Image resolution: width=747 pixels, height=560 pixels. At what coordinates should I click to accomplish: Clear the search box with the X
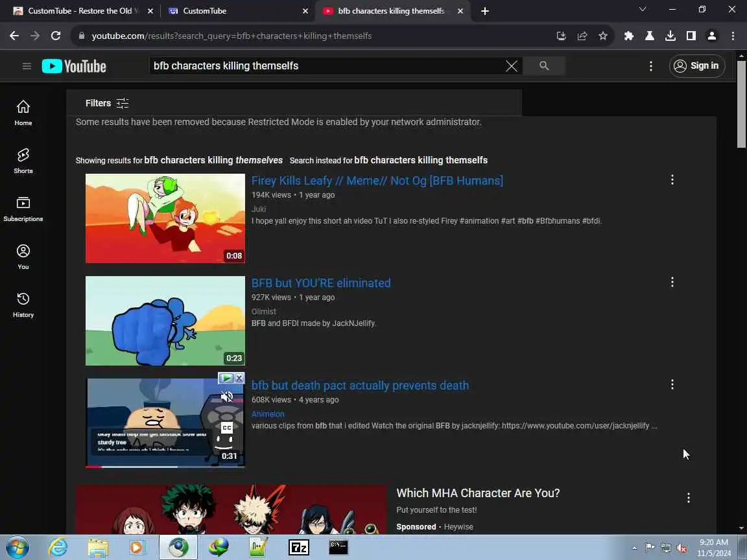click(512, 66)
